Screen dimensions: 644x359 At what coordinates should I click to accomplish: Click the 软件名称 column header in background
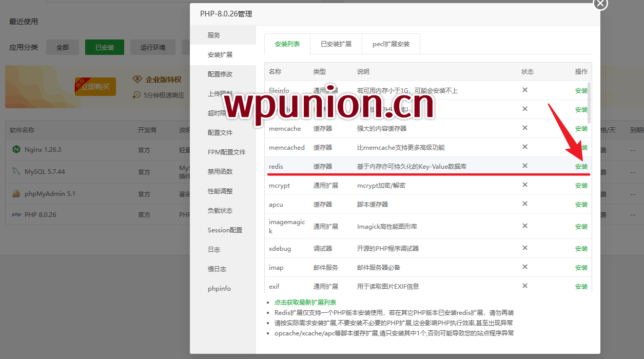[22, 130]
